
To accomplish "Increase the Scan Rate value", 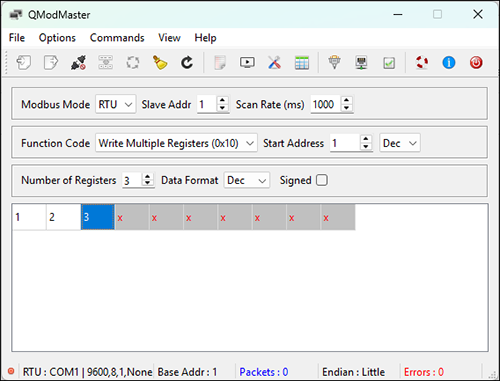I will [347, 100].
